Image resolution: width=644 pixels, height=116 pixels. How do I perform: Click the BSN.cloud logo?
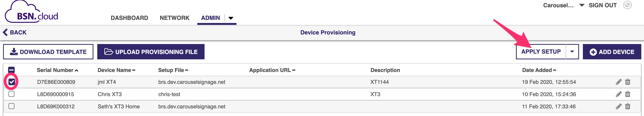[32, 12]
